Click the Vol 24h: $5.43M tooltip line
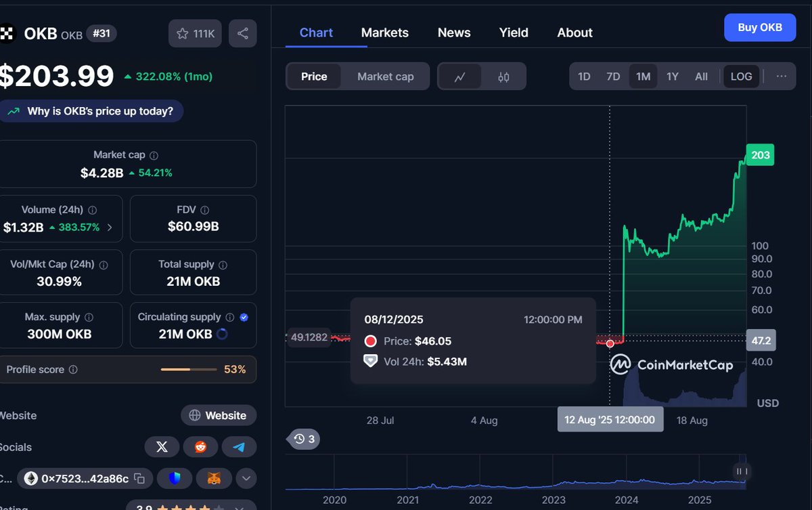This screenshot has width=812, height=510. (415, 362)
